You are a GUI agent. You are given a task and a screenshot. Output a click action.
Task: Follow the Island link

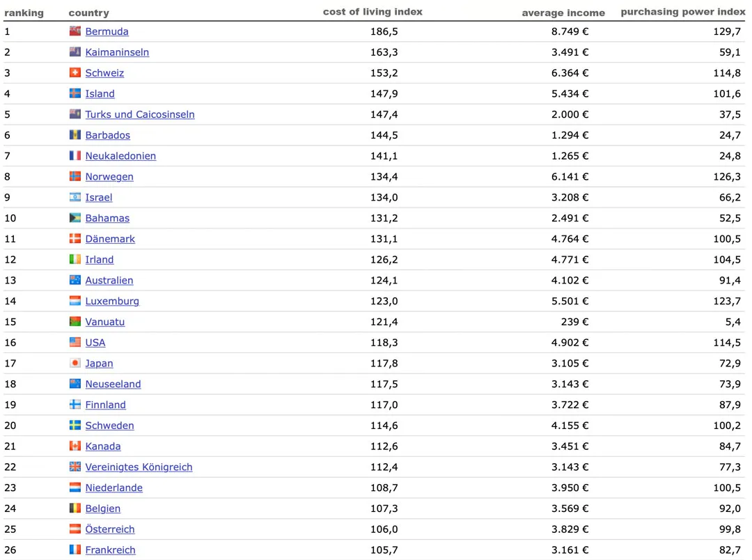coord(100,93)
